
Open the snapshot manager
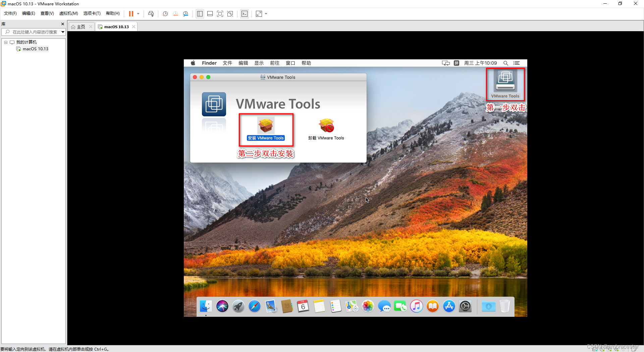tap(185, 14)
